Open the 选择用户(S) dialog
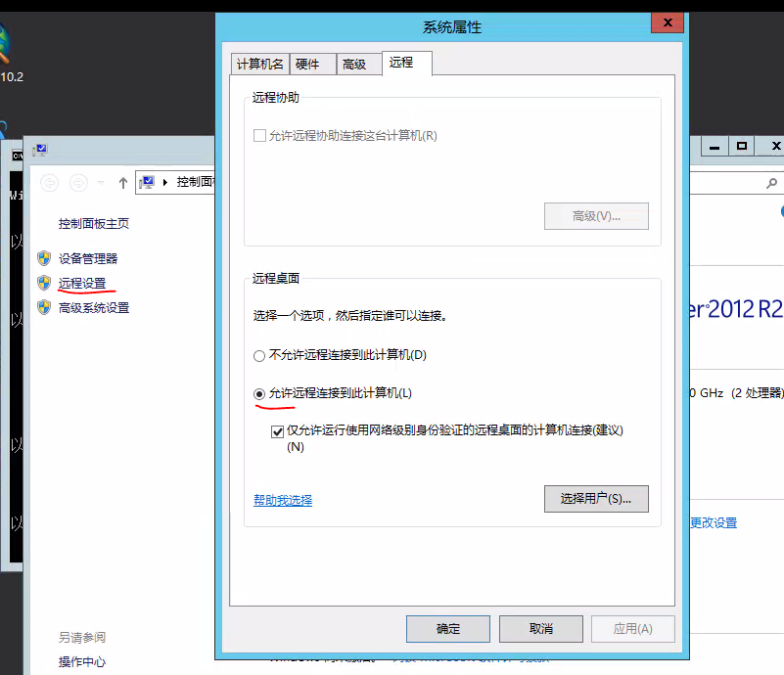This screenshot has height=675, width=784. coord(596,498)
